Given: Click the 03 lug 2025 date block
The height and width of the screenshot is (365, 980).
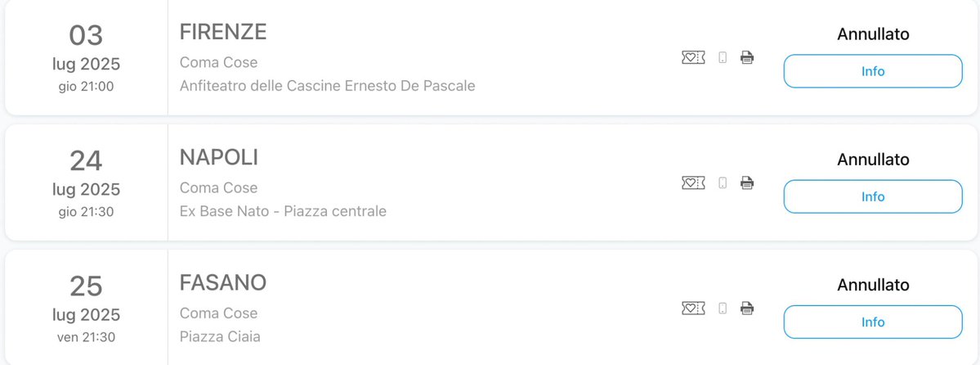Looking at the screenshot, I should [x=87, y=57].
